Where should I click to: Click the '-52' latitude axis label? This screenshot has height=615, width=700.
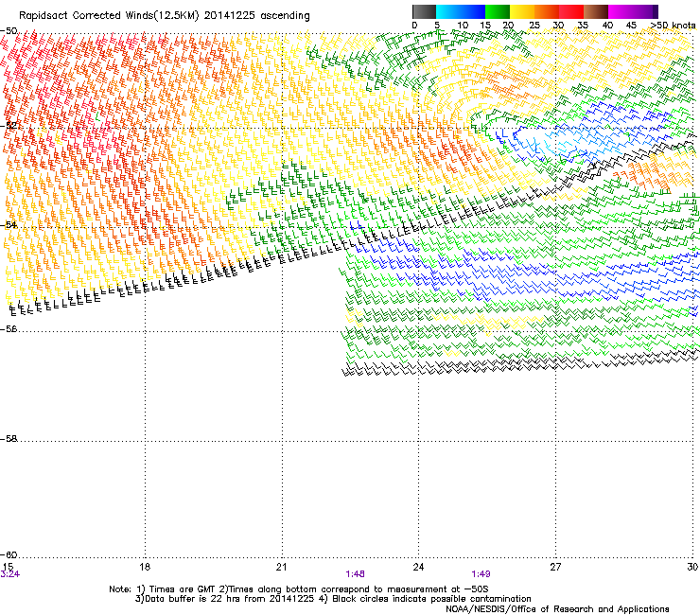(9, 126)
